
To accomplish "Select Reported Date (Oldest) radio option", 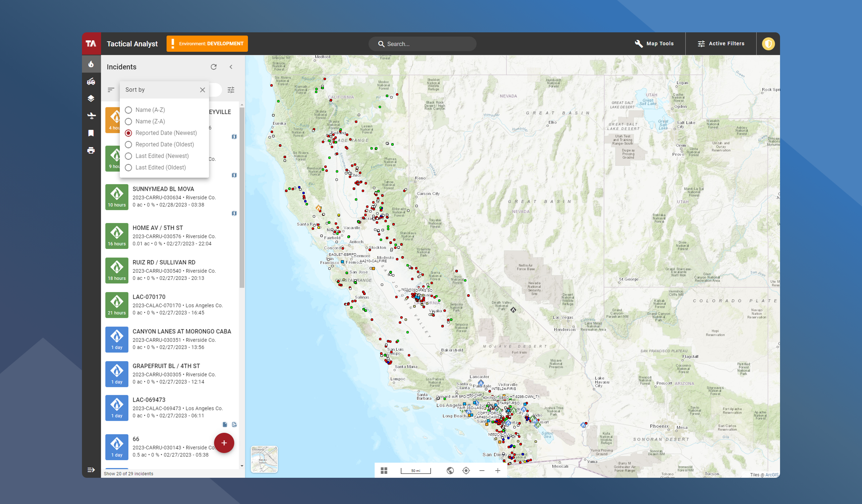I will 128,144.
